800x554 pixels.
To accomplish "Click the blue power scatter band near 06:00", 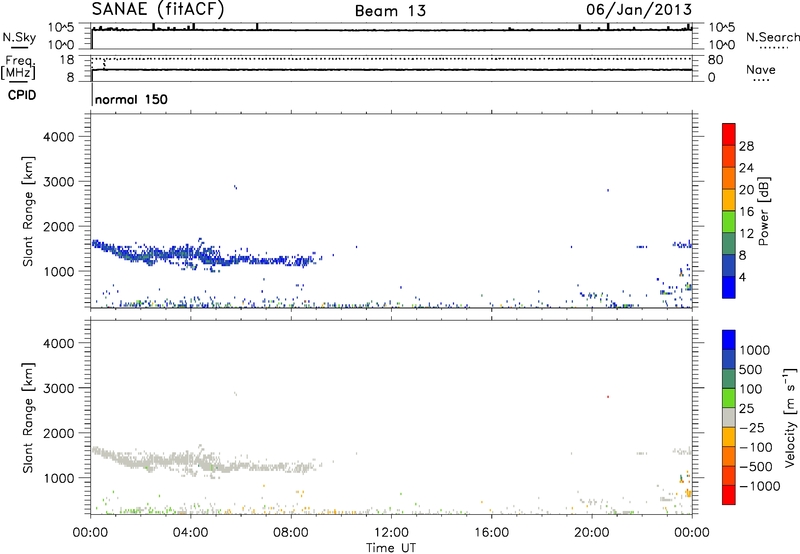I will tap(240, 259).
